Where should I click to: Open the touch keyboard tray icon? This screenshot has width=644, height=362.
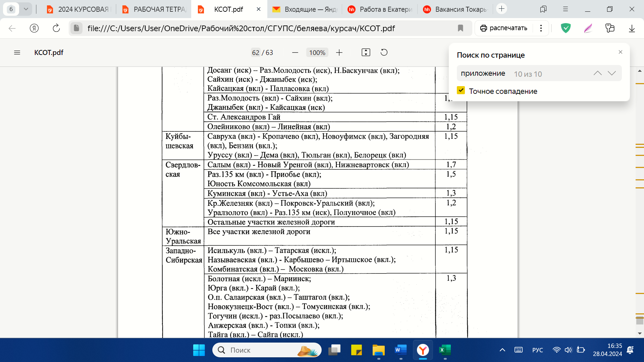tap(518, 350)
